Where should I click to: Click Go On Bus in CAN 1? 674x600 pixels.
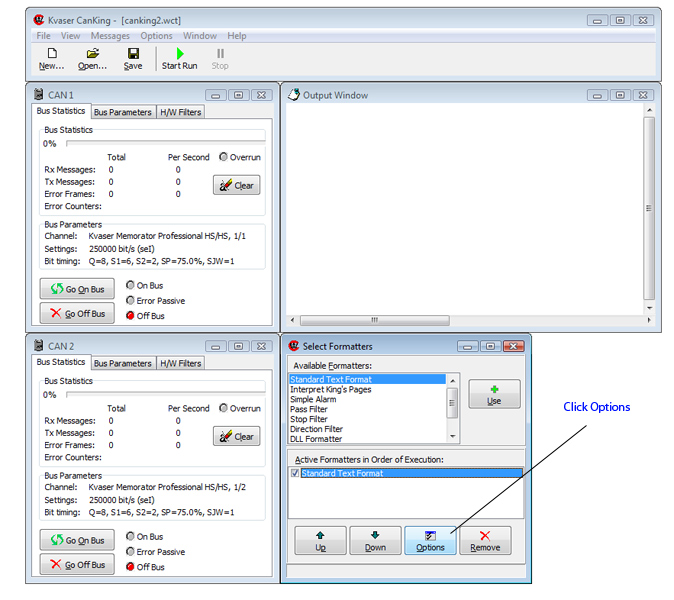click(77, 289)
